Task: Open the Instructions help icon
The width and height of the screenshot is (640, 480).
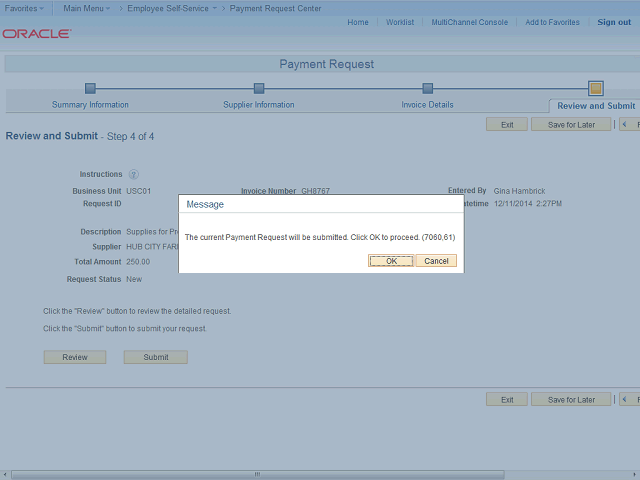Action: (x=133, y=175)
